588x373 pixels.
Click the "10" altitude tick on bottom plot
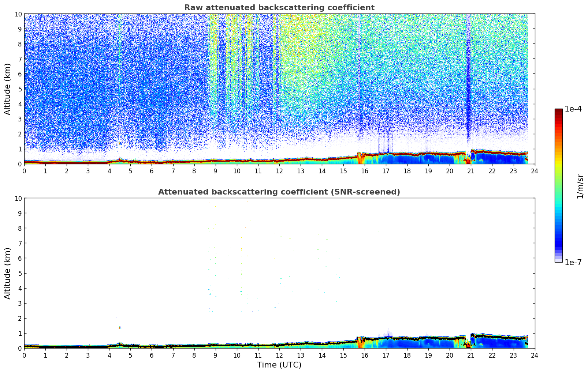click(18, 198)
